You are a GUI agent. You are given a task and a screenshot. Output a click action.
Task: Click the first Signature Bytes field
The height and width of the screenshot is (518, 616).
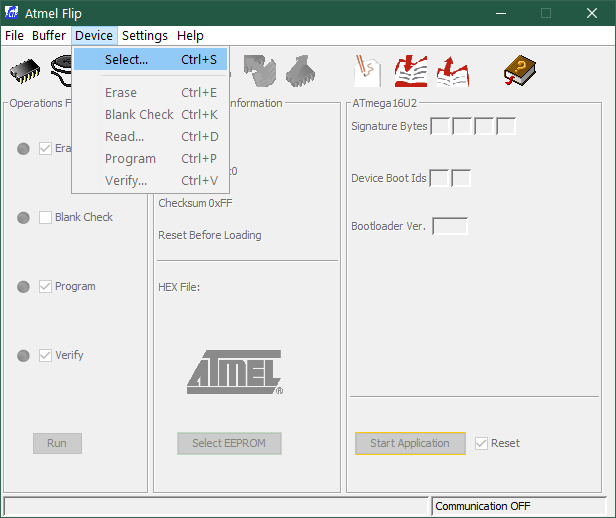pyautogui.click(x=440, y=126)
